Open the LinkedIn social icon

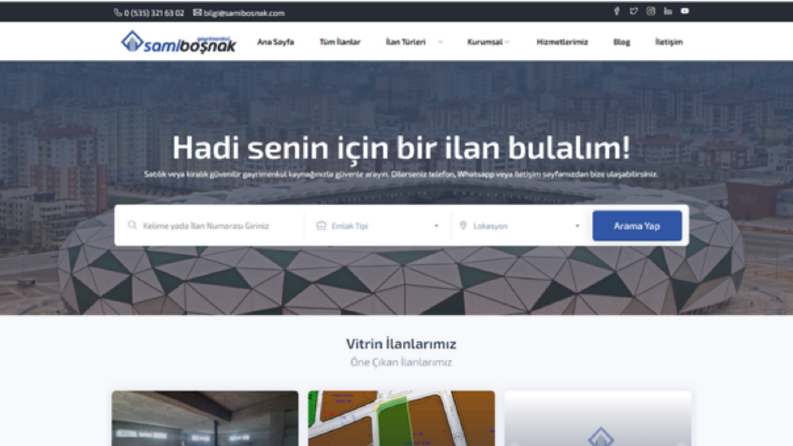point(668,11)
